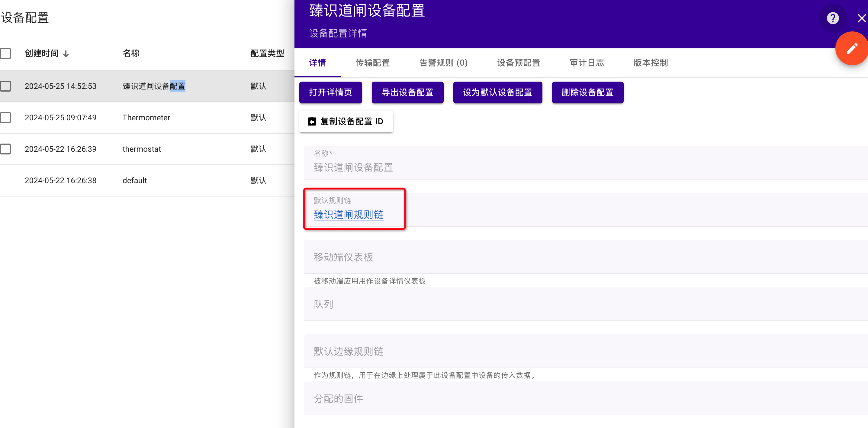Click 默认 type cell in default row

pos(259,180)
